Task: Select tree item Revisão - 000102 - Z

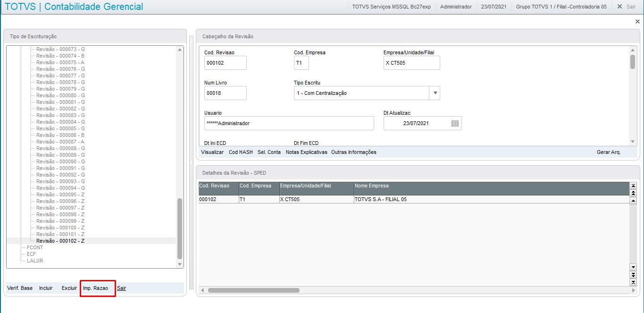Action: tap(60, 241)
